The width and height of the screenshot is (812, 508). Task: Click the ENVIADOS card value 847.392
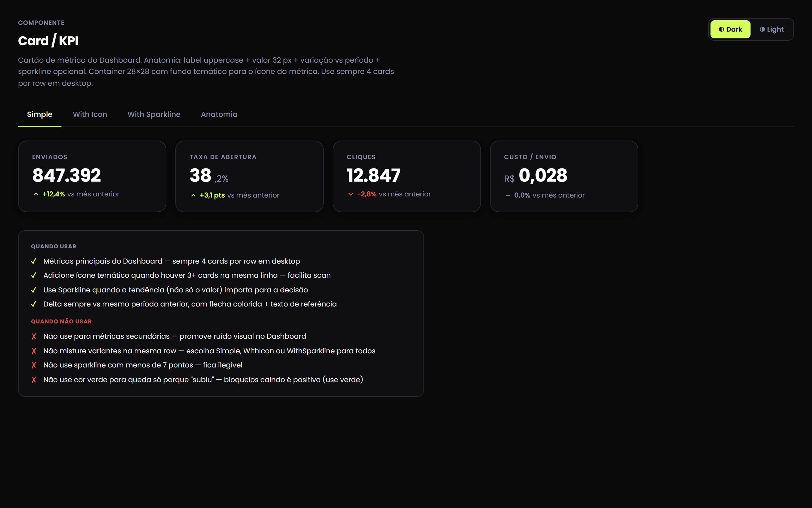coord(67,175)
